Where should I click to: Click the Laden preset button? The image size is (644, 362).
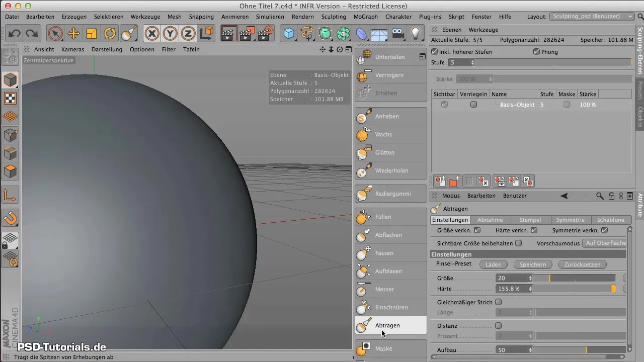[x=493, y=264]
